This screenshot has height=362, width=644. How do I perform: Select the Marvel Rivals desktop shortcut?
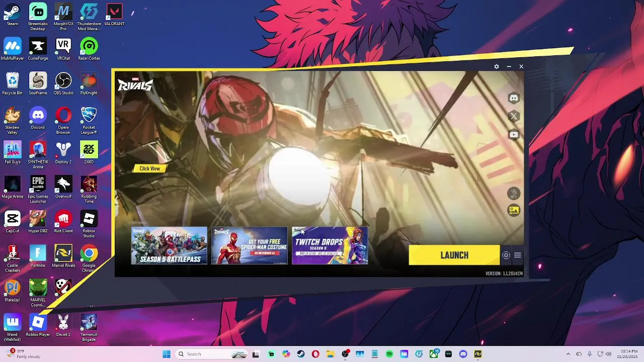click(x=63, y=256)
